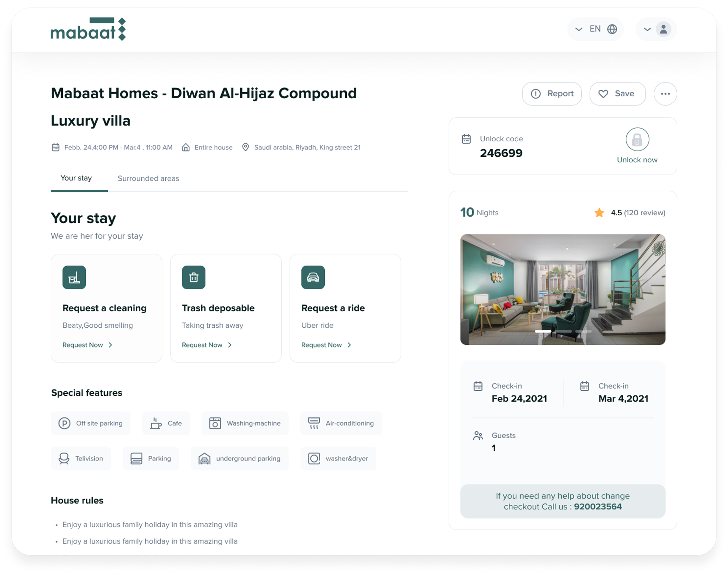This screenshot has width=728, height=575.
Task: Open the EN language dropdown chevron
Action: 579,29
